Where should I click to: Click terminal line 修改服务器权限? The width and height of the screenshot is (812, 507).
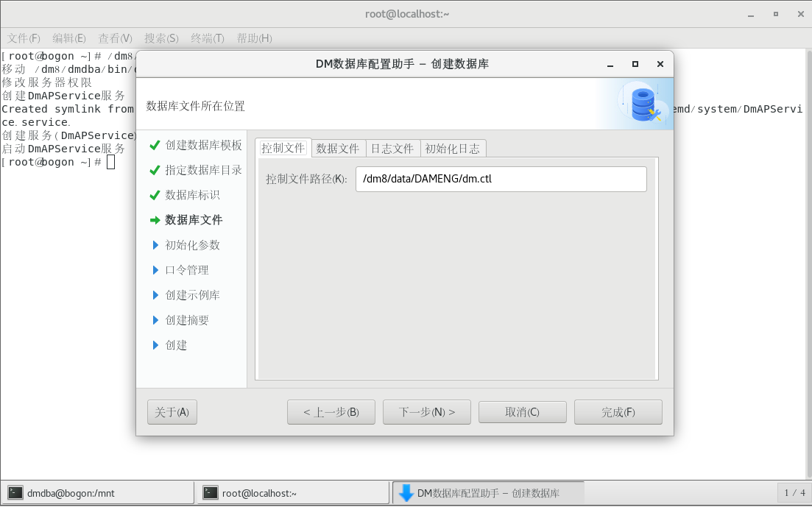pos(46,82)
